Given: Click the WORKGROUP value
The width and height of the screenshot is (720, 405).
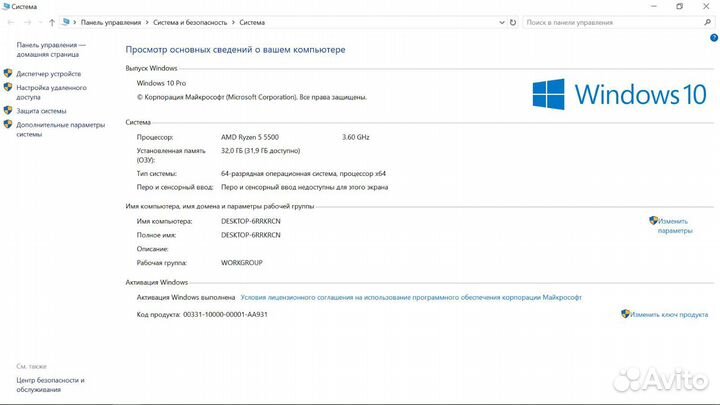Looking at the screenshot, I should [x=242, y=263].
